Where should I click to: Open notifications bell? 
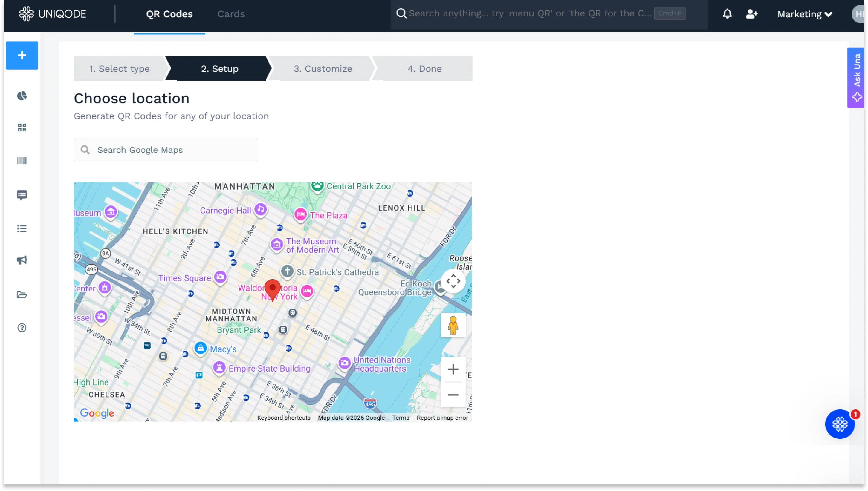tap(727, 14)
